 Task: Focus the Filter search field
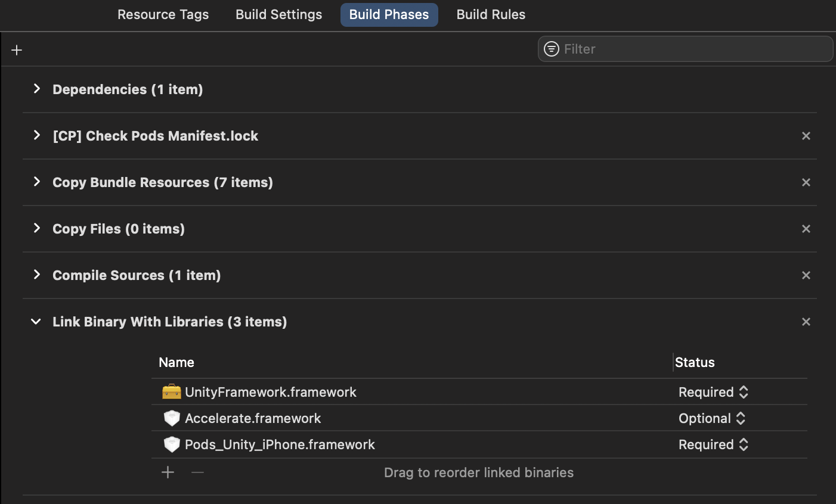685,49
